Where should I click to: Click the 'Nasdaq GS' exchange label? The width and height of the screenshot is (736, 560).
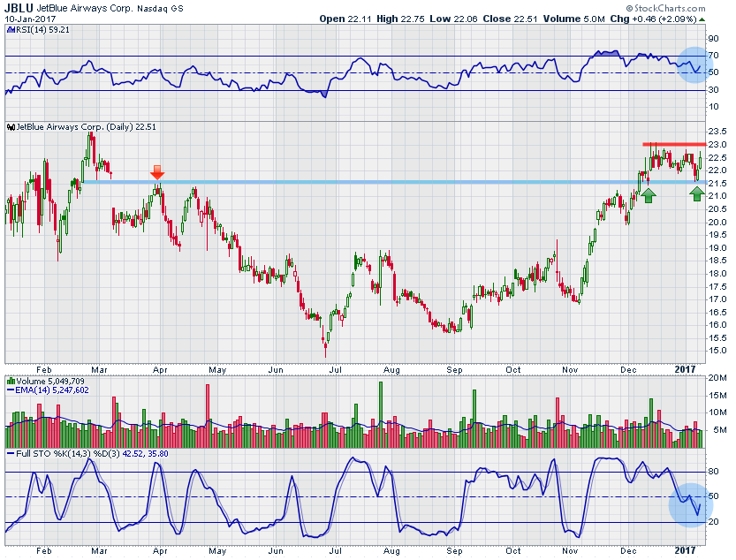point(160,9)
